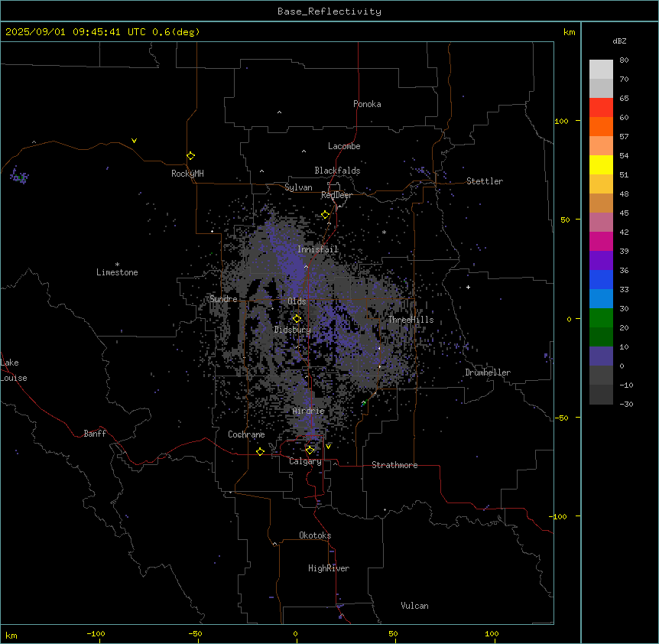Screen dimensions: 659x644
Task: Select the orange 60 dBZ legend color
Action: (601, 126)
